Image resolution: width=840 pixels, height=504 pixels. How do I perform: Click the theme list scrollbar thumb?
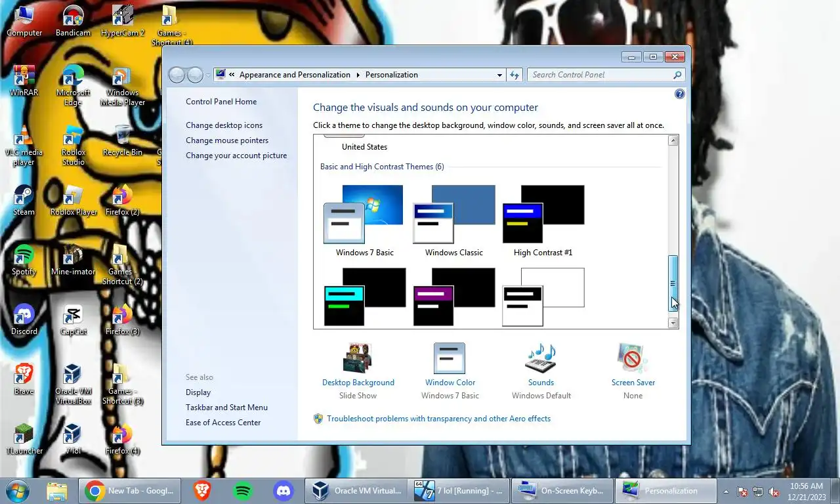tap(673, 283)
